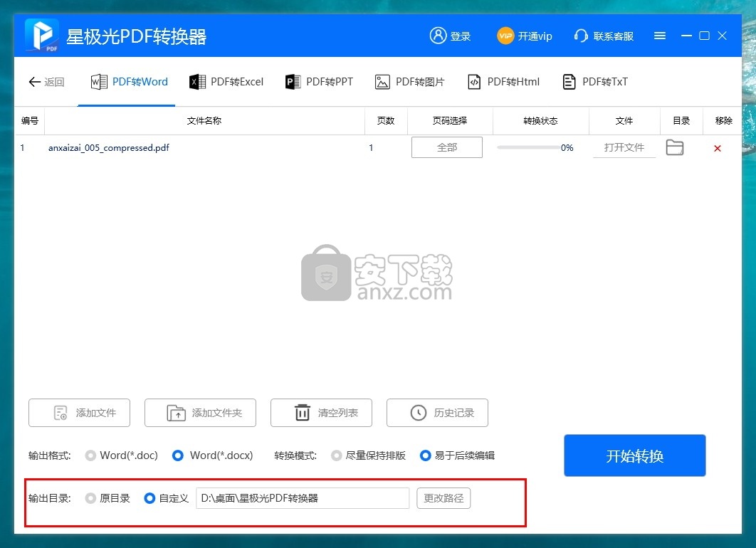
Task: Go back using 返回 label
Action: point(54,82)
